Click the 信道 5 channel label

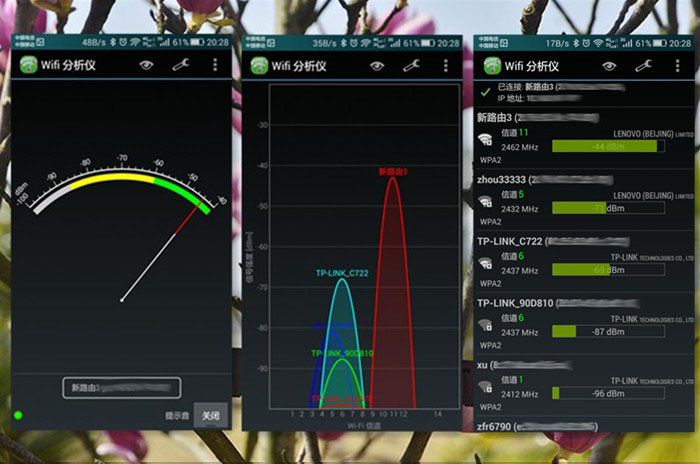coord(512,194)
